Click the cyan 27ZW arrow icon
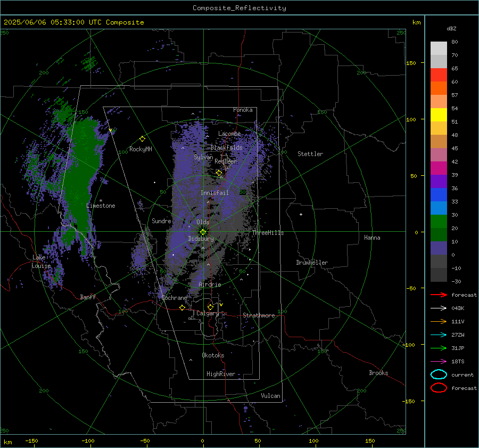 coord(439,335)
